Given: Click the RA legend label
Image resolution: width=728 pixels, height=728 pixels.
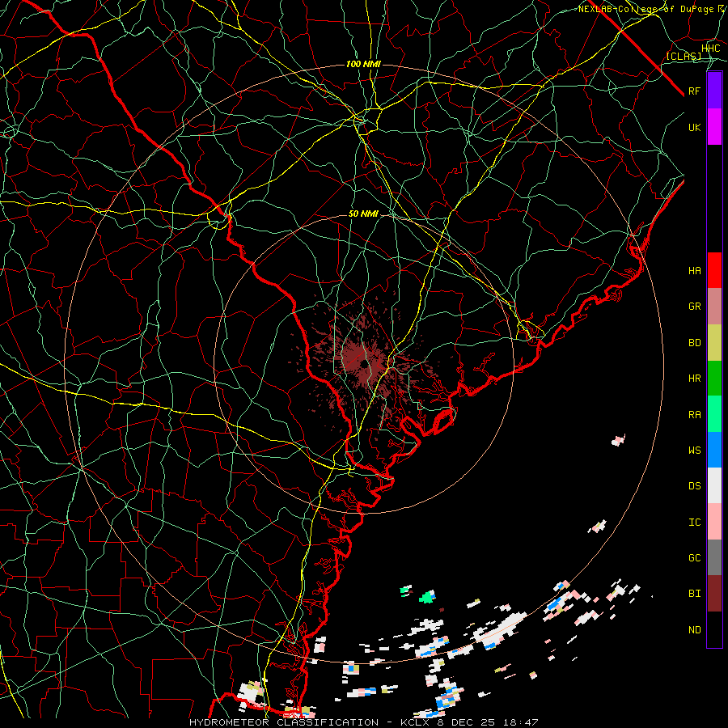Looking at the screenshot, I should click(x=694, y=415).
